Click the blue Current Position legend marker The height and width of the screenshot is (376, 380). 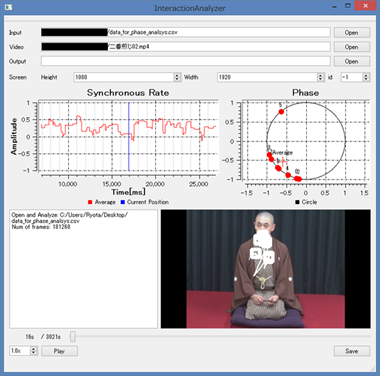[123, 202]
